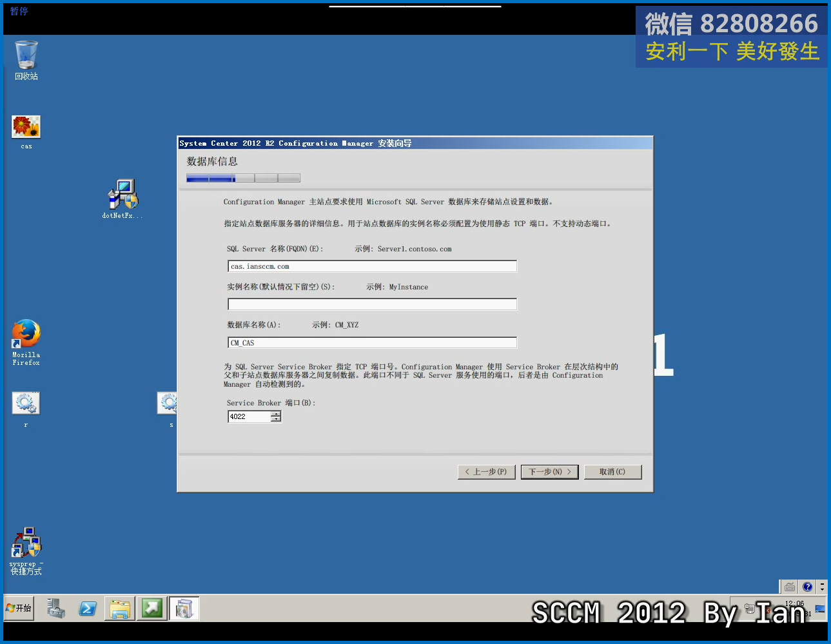The width and height of the screenshot is (831, 644).
Task: Launch Mozilla Firefox from the desktop
Action: click(26, 342)
